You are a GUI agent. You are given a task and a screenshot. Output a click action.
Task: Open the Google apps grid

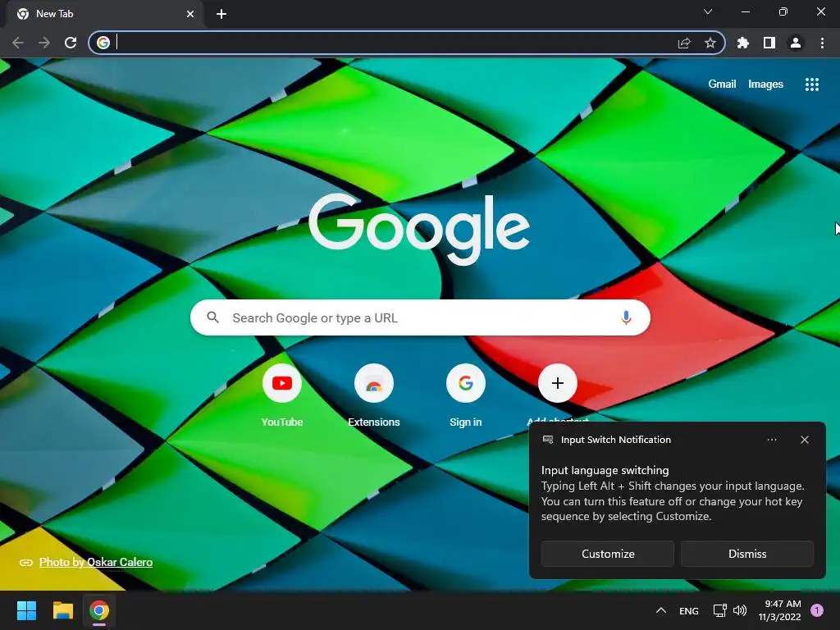point(811,84)
